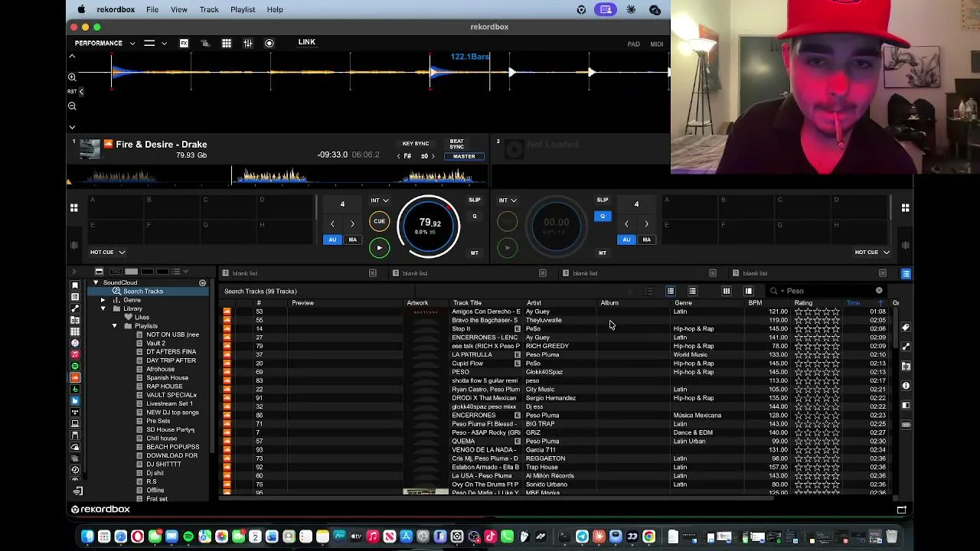Open the Spotify app from the Dock

[188, 536]
